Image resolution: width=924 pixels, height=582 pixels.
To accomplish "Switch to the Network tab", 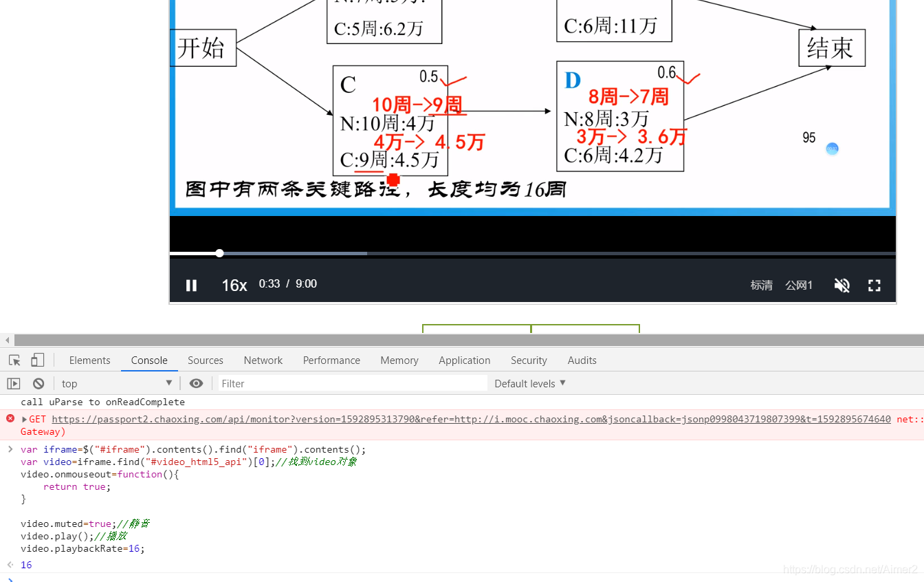I will click(263, 360).
